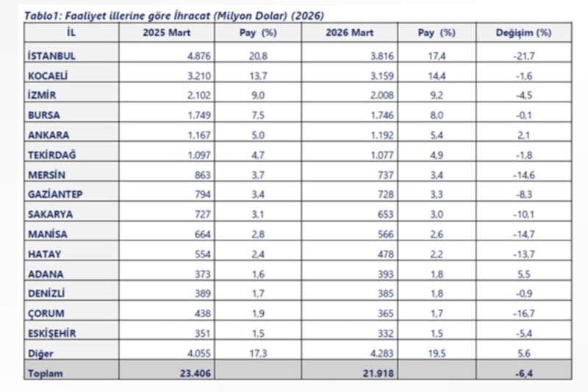Select the Değişim (%) column header
This screenshot has width=588, height=392.
point(523,33)
